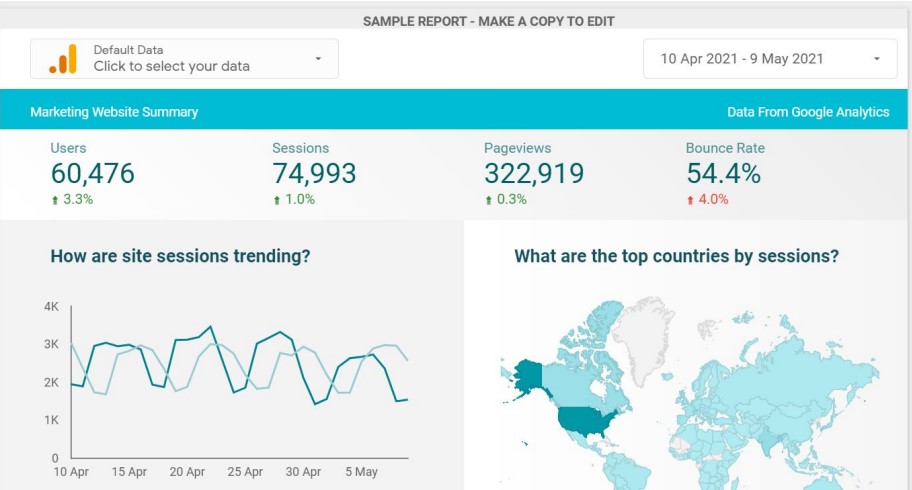Open the Default Data source dropdown arrow
Viewport: 912px width, 490px height.
click(x=318, y=59)
